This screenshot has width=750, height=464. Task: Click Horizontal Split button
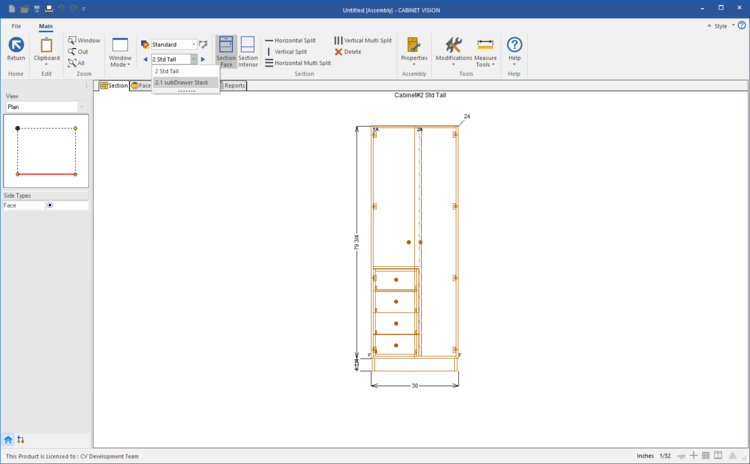click(290, 41)
